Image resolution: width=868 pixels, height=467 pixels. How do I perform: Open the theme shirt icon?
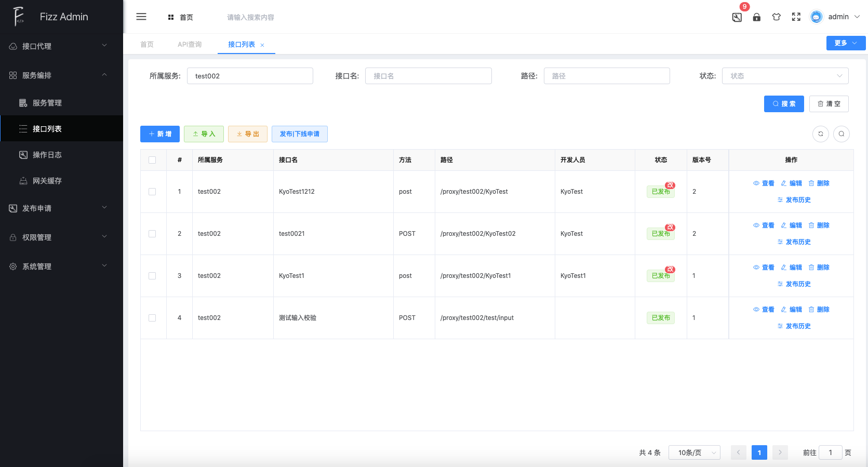click(777, 17)
